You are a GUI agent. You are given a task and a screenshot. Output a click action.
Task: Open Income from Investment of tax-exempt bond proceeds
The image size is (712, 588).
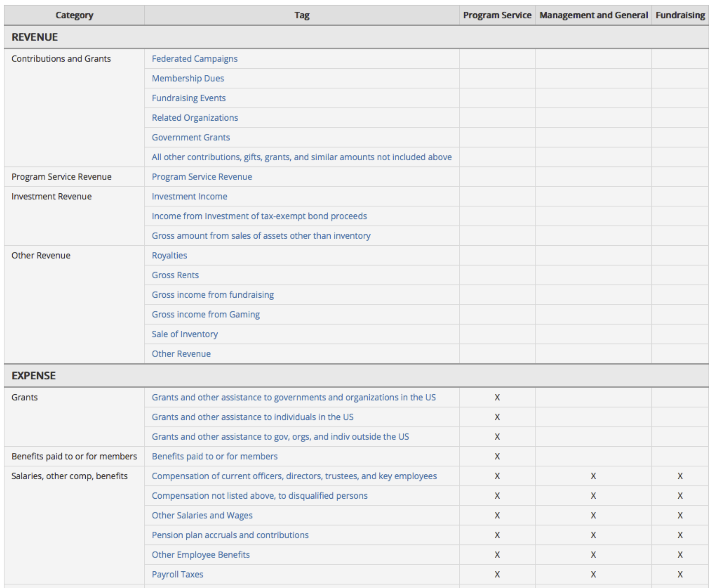point(259,216)
